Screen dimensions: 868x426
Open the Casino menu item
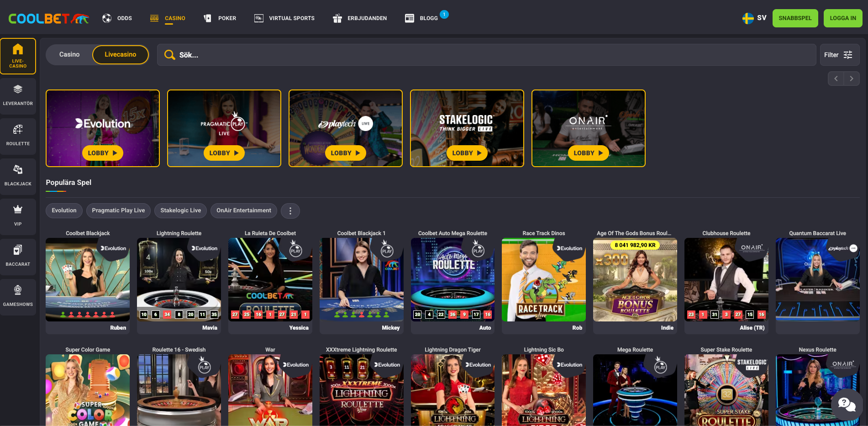168,18
